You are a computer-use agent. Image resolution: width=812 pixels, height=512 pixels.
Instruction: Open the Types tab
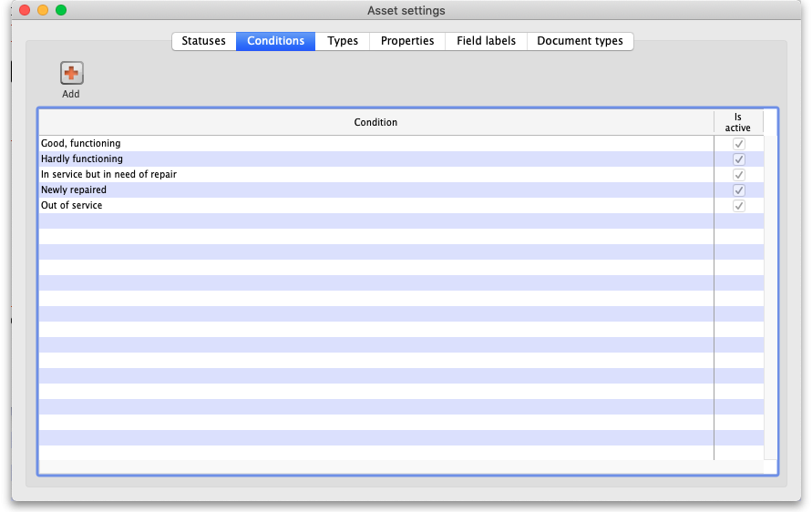[343, 41]
